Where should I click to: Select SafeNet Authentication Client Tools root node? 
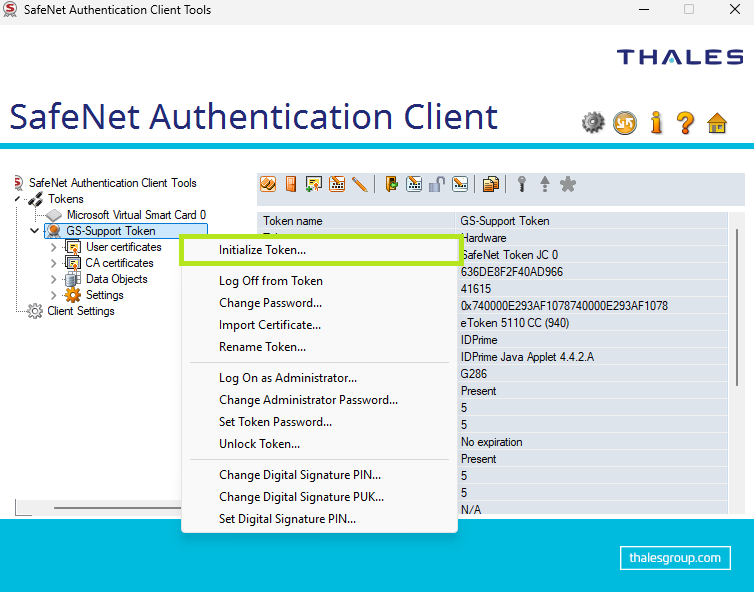pos(113,183)
